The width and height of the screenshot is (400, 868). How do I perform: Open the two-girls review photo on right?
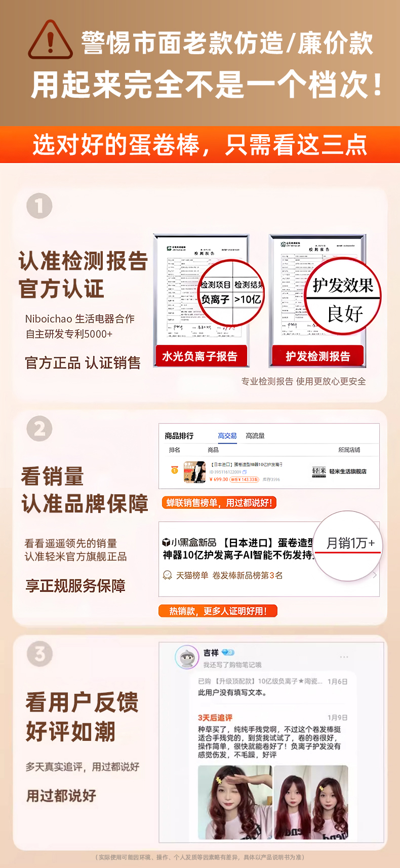(311, 802)
